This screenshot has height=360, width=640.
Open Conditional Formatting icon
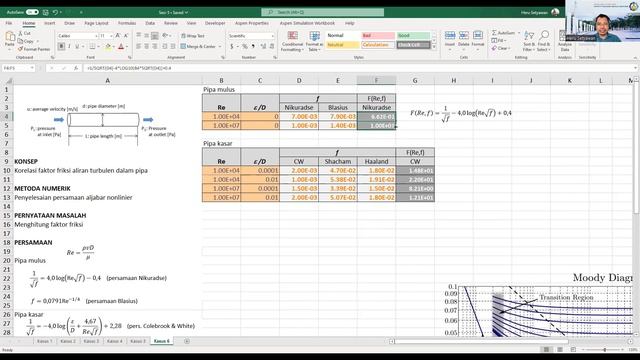coord(292,36)
